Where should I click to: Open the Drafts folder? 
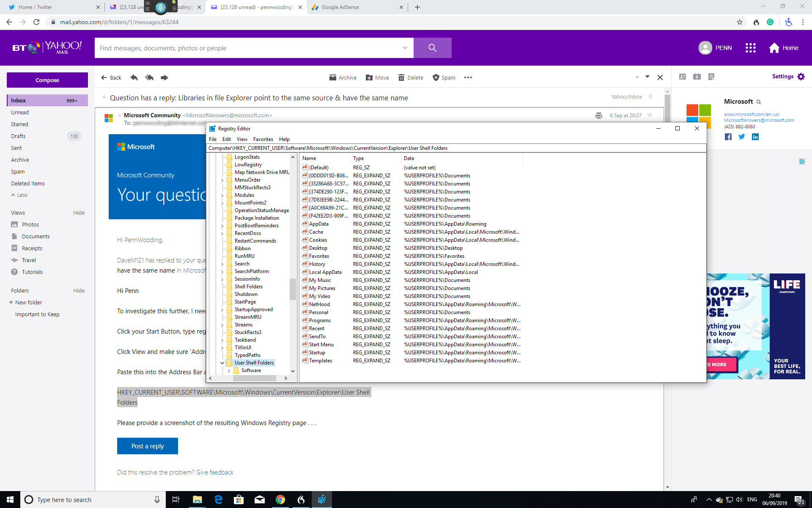pos(18,136)
